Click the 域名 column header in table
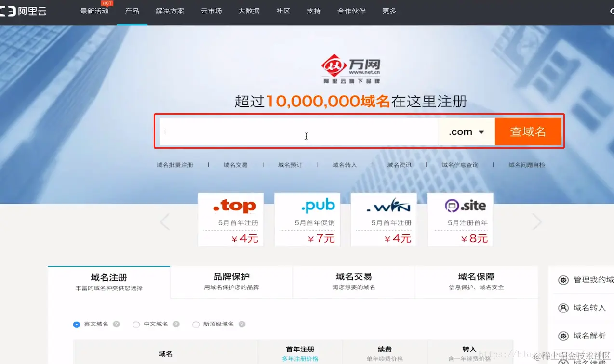614x364 pixels. tap(166, 354)
